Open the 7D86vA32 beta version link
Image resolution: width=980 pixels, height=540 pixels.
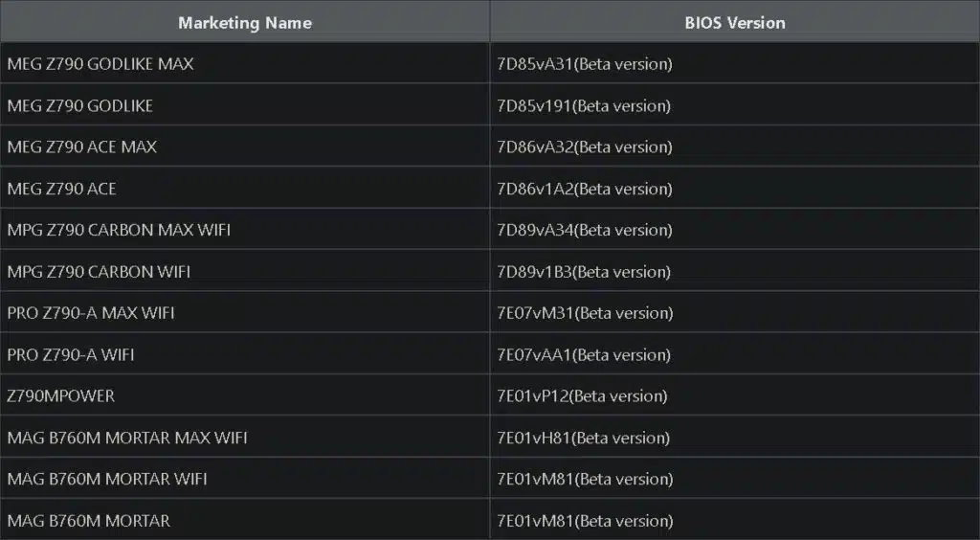(x=585, y=146)
